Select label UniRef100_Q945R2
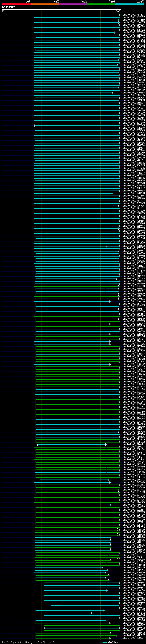 [134, 613]
